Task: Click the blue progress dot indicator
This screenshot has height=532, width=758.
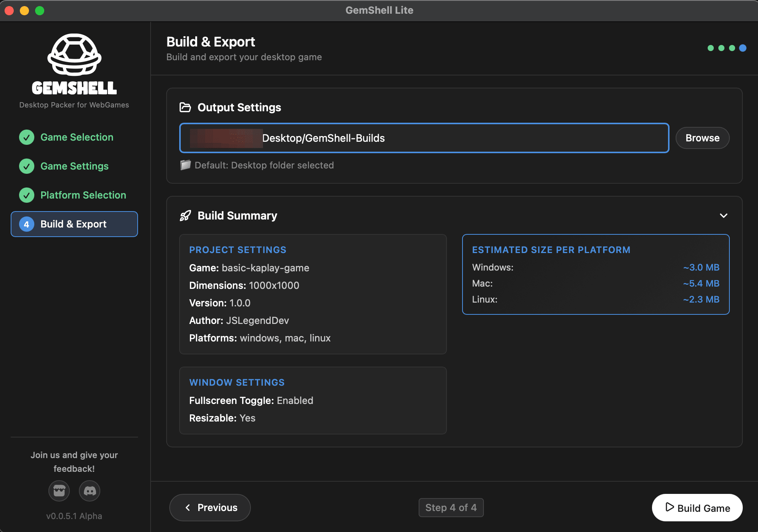Action: pyautogui.click(x=742, y=48)
